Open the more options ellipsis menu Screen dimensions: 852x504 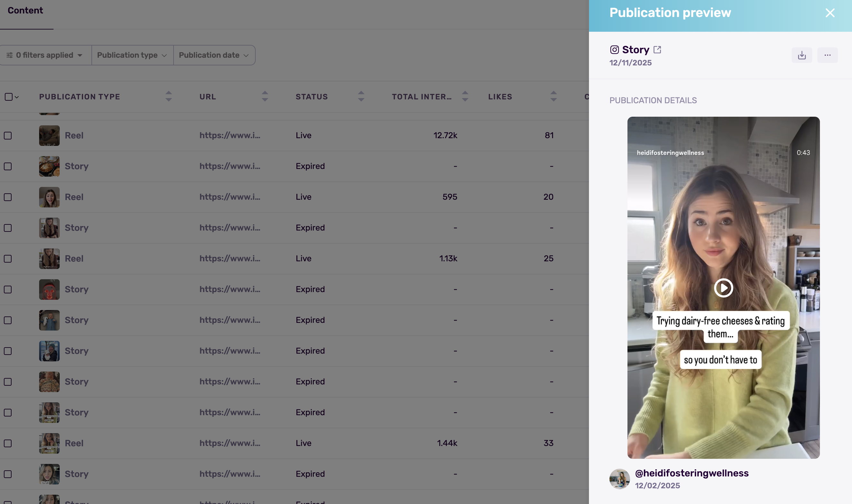click(827, 55)
